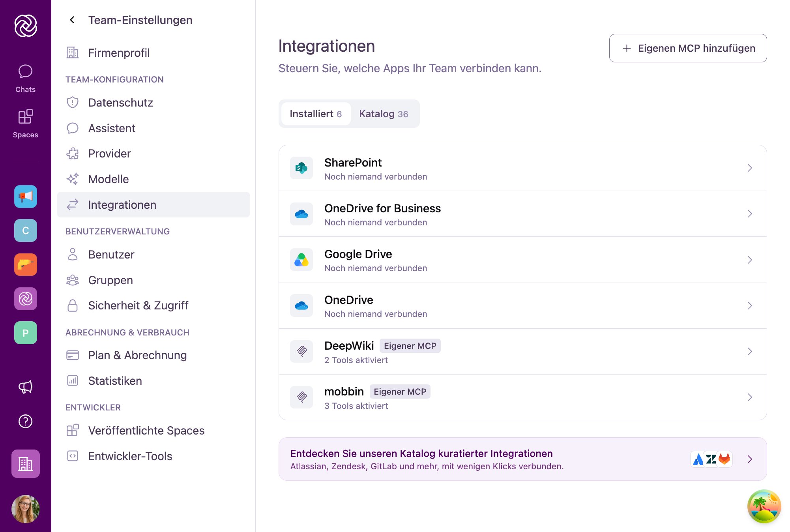
Task: Open the user profile avatar
Action: coord(26,509)
